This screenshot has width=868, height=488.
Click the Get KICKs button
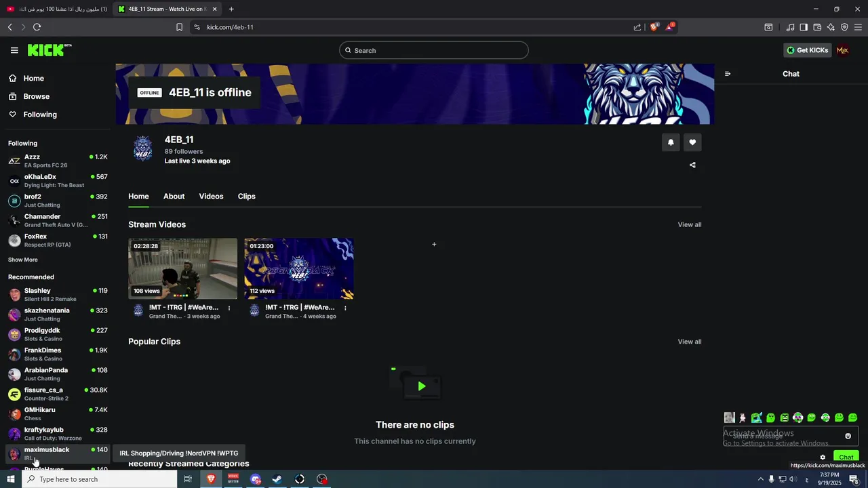(807, 50)
